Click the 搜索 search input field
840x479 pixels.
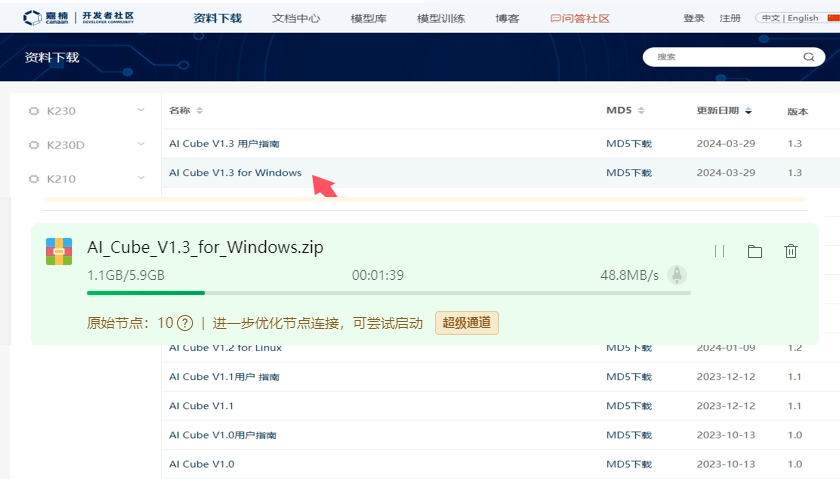click(720, 58)
